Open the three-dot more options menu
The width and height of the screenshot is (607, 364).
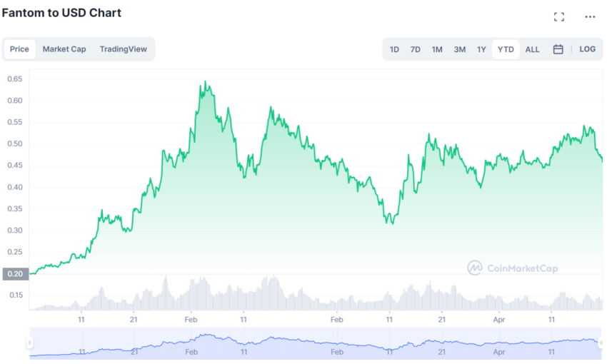[590, 16]
